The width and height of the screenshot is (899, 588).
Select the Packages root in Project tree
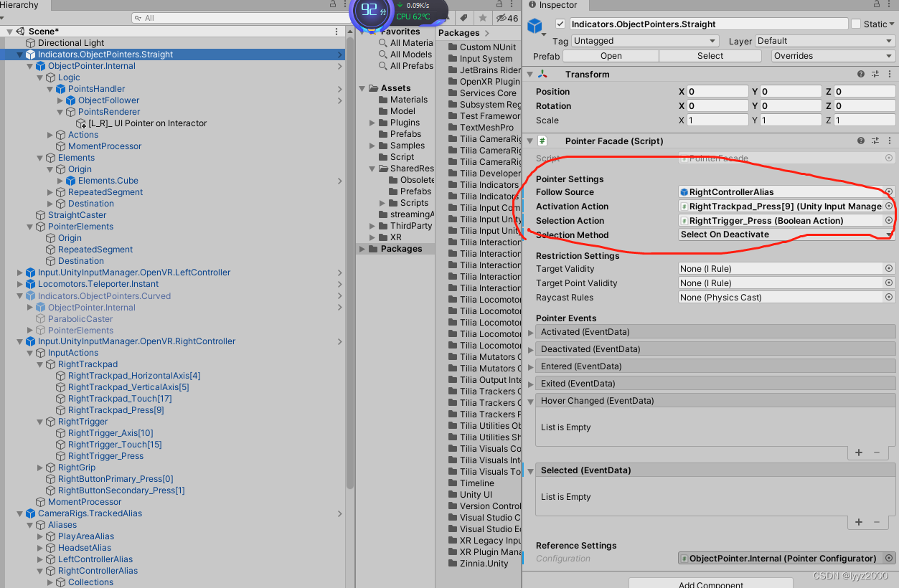point(401,249)
